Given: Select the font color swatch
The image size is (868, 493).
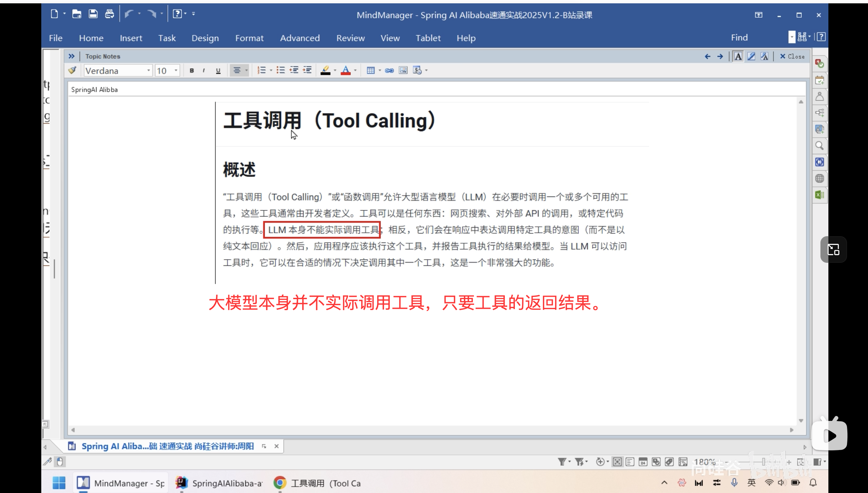Looking at the screenshot, I should (x=346, y=70).
